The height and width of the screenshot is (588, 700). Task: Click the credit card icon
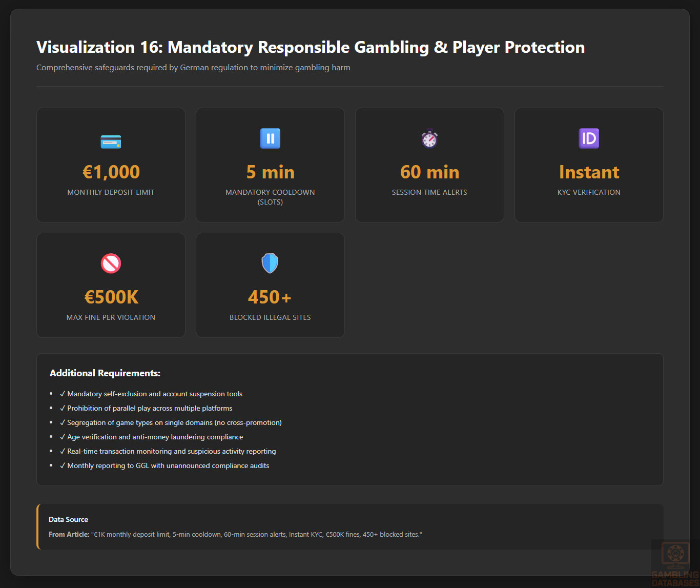click(111, 141)
